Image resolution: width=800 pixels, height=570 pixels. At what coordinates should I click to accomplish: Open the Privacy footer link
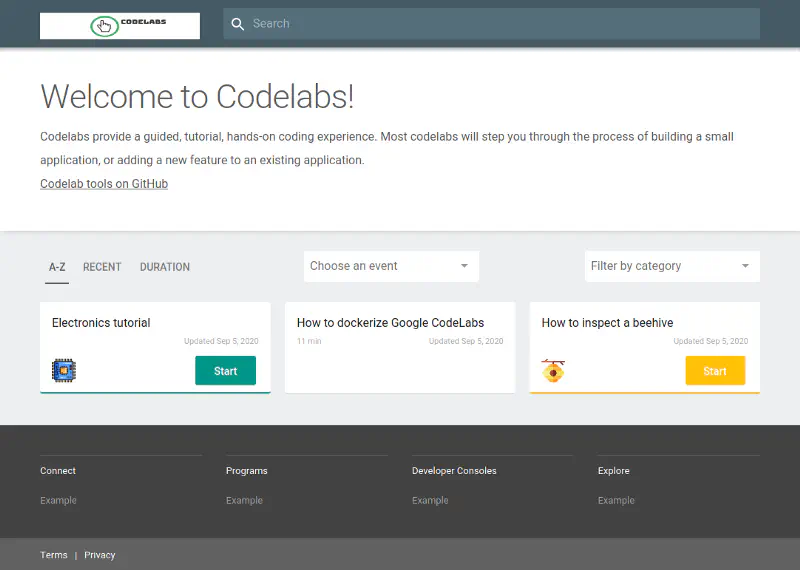click(x=100, y=555)
